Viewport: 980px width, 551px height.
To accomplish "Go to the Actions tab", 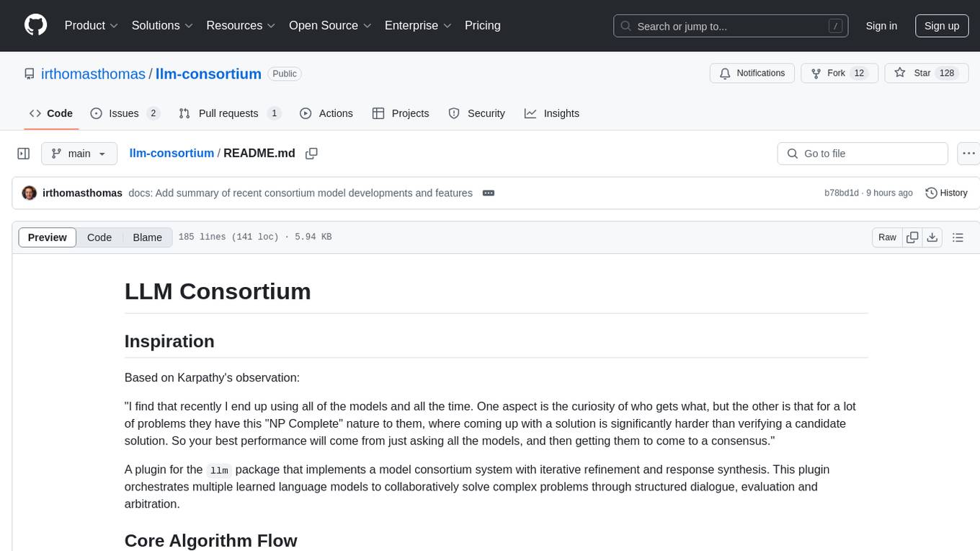I will pyautogui.click(x=326, y=113).
